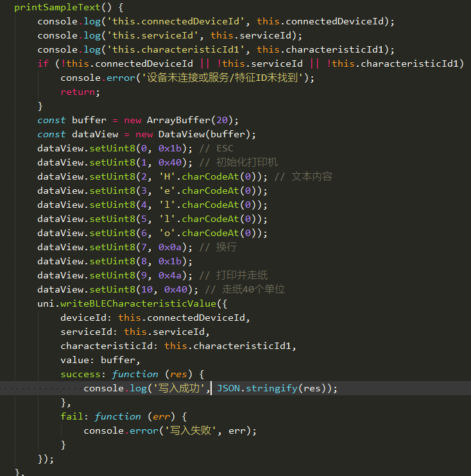
Task: Click the success callback key
Action: click(x=80, y=374)
